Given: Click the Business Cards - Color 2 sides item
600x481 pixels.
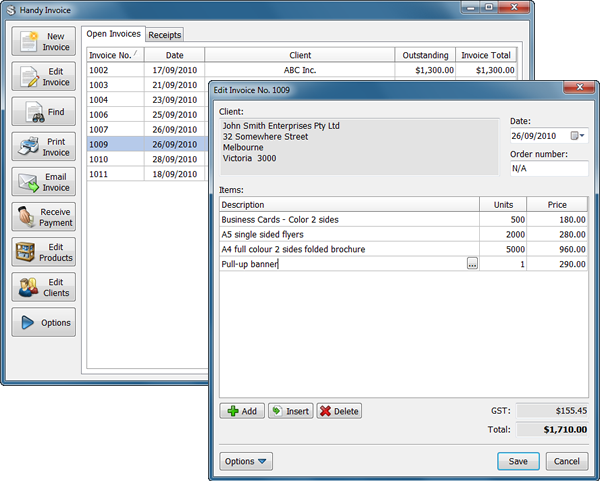Looking at the screenshot, I should tap(349, 220).
